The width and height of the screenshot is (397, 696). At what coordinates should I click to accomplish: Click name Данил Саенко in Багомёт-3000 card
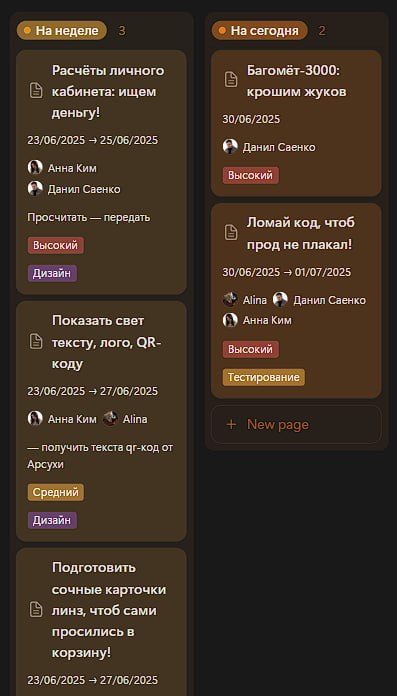(279, 147)
